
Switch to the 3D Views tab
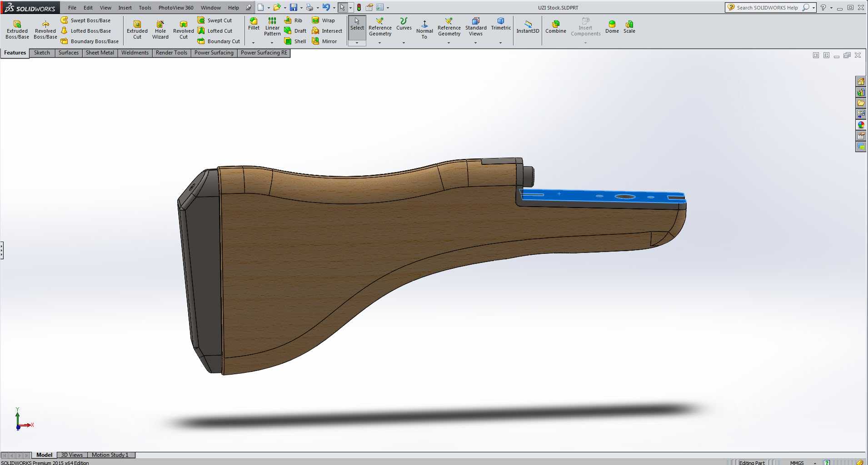(72, 455)
